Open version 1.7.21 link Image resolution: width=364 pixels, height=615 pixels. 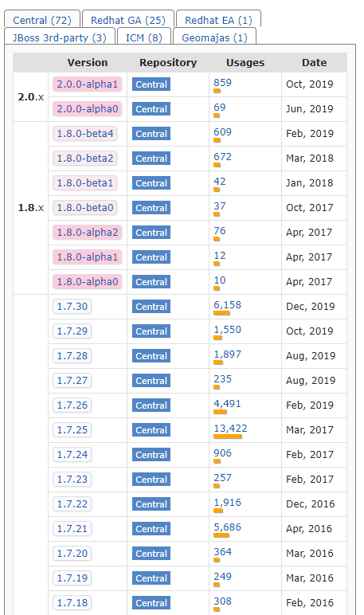point(72,529)
